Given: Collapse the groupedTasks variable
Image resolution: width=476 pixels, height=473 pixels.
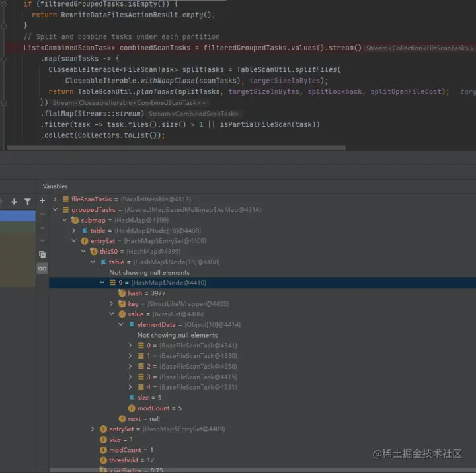Looking at the screenshot, I should point(55,209).
